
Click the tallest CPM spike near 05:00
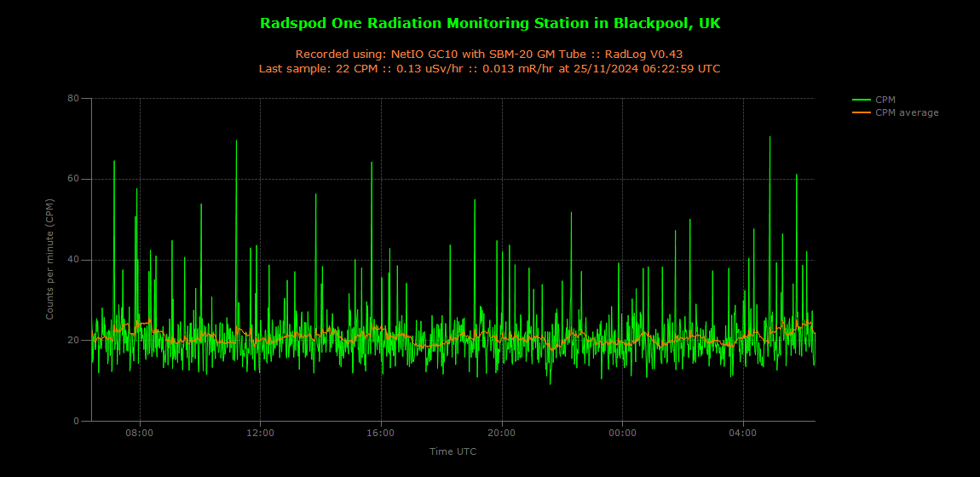pos(770,137)
